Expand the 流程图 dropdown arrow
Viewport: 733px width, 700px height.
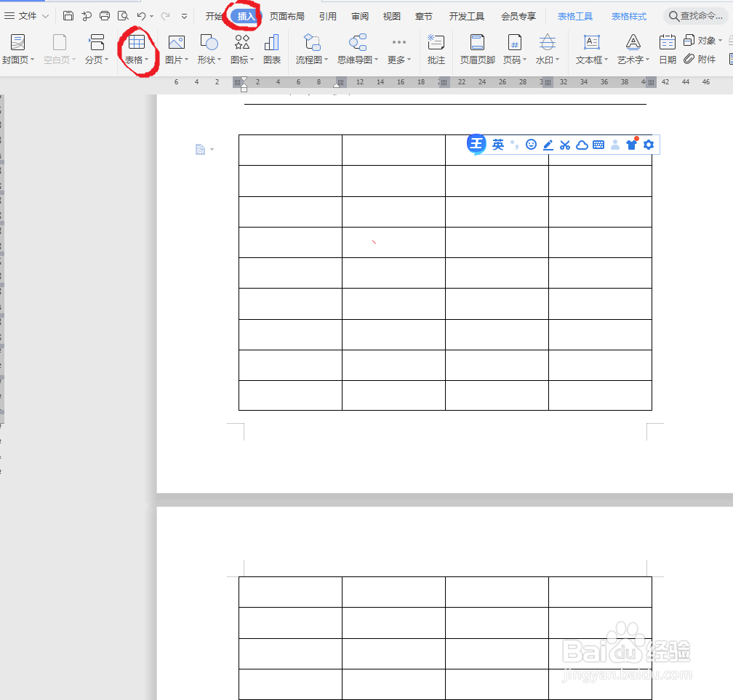pyautogui.click(x=327, y=60)
